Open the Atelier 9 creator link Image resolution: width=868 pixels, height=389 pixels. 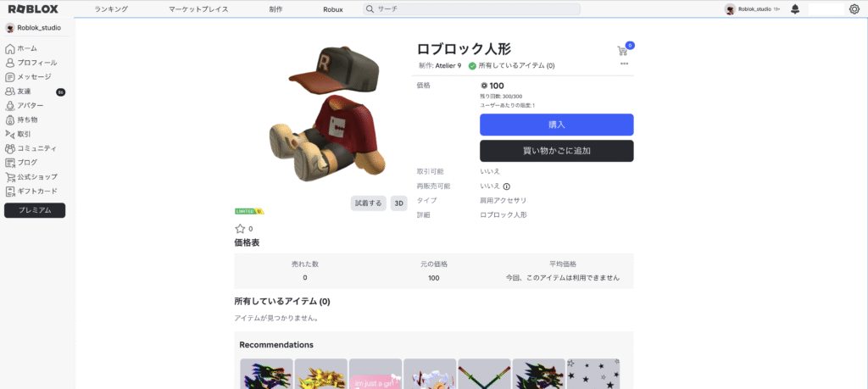point(448,66)
